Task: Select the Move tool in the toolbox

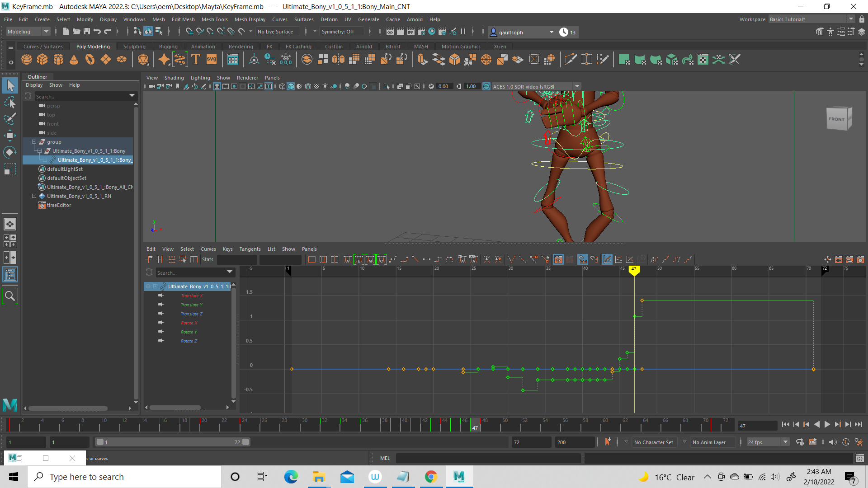Action: pyautogui.click(x=9, y=135)
